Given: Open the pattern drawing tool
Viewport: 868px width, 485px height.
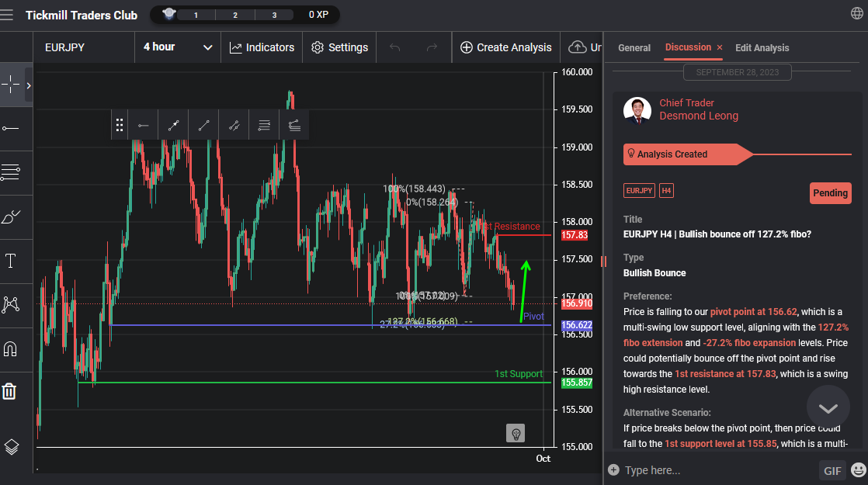Looking at the screenshot, I should click(11, 305).
